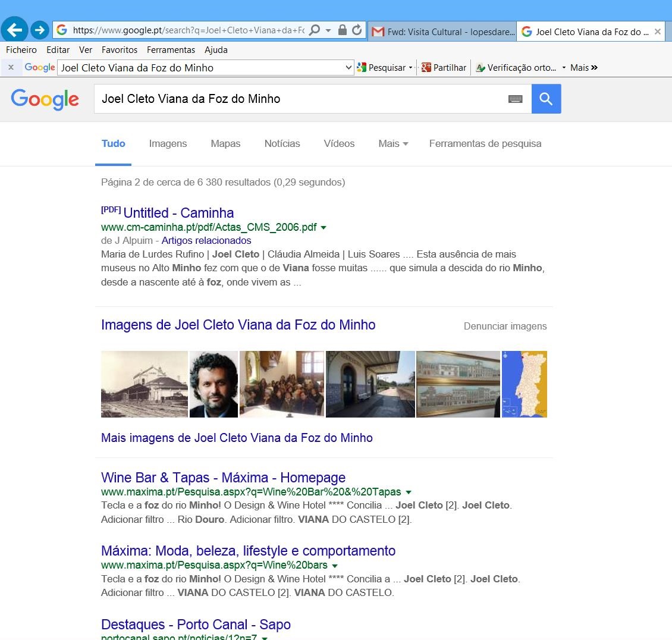Click the main Google search input field

(x=300, y=99)
